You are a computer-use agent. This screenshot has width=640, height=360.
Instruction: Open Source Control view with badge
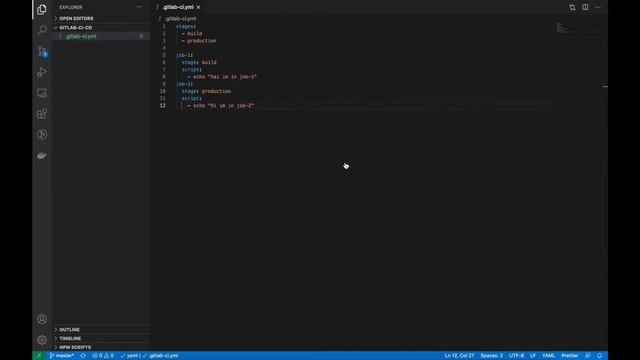coord(42,51)
